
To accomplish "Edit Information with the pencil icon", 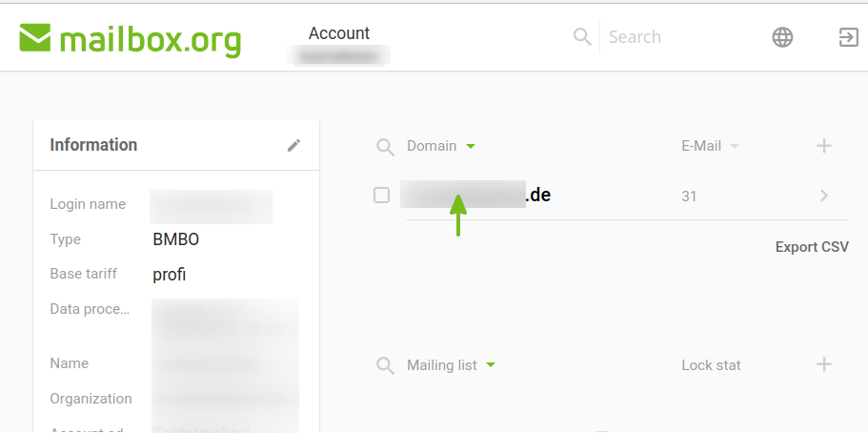I will coord(294,145).
